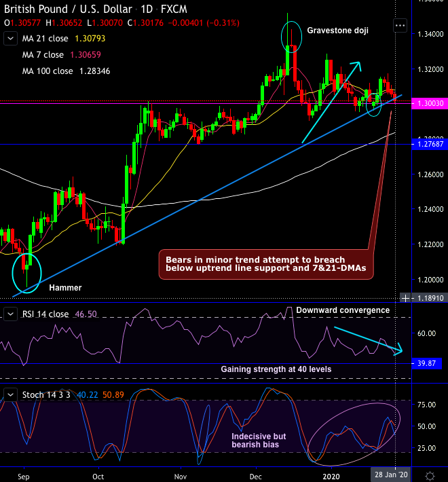
Task: Select the MA 21 close indicator label
Action: 45,39
